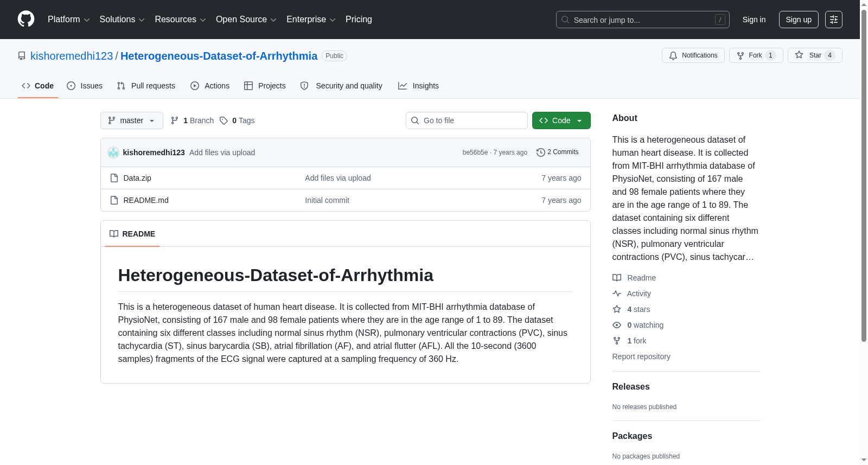
Task: Click the Public visibility badge
Action: [x=334, y=56]
